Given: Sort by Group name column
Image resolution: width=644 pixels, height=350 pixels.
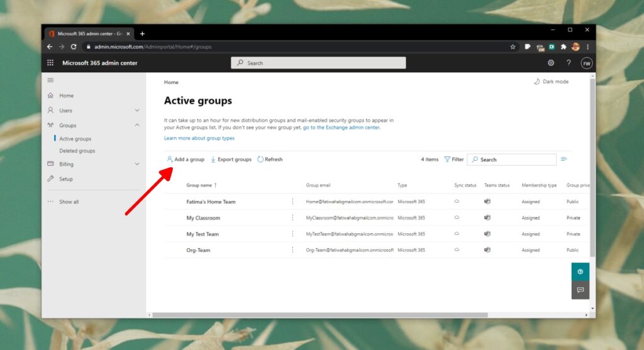Looking at the screenshot, I should coord(201,185).
